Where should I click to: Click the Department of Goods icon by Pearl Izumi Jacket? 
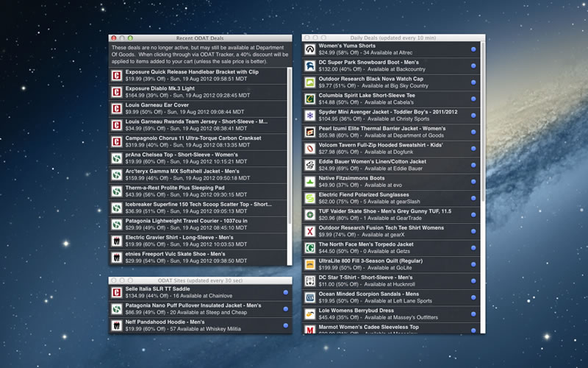tap(309, 132)
